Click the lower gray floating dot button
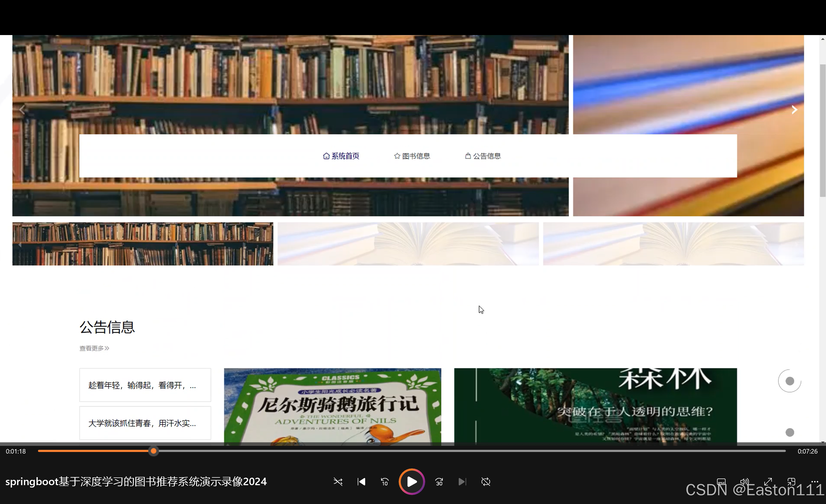The height and width of the screenshot is (504, 826). pyautogui.click(x=790, y=433)
